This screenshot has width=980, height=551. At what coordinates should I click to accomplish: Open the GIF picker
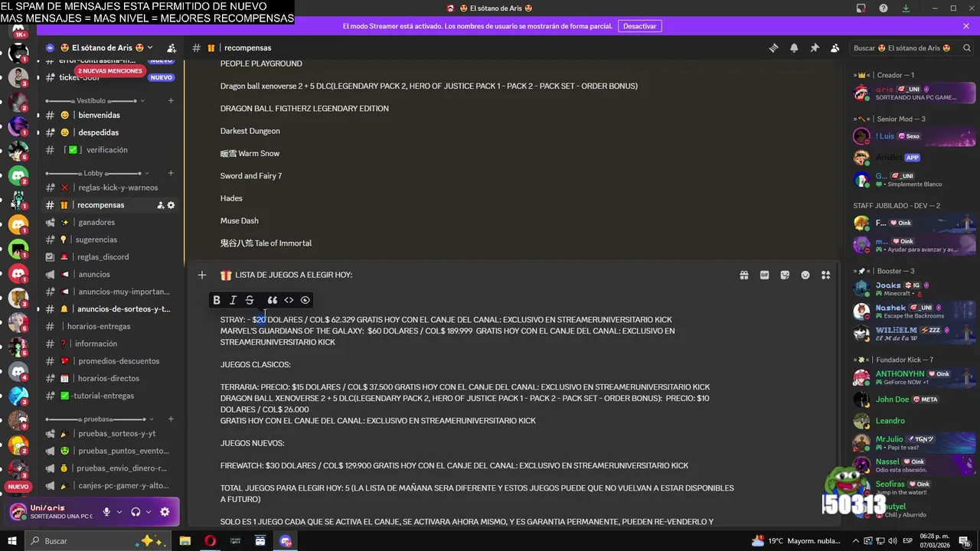764,275
